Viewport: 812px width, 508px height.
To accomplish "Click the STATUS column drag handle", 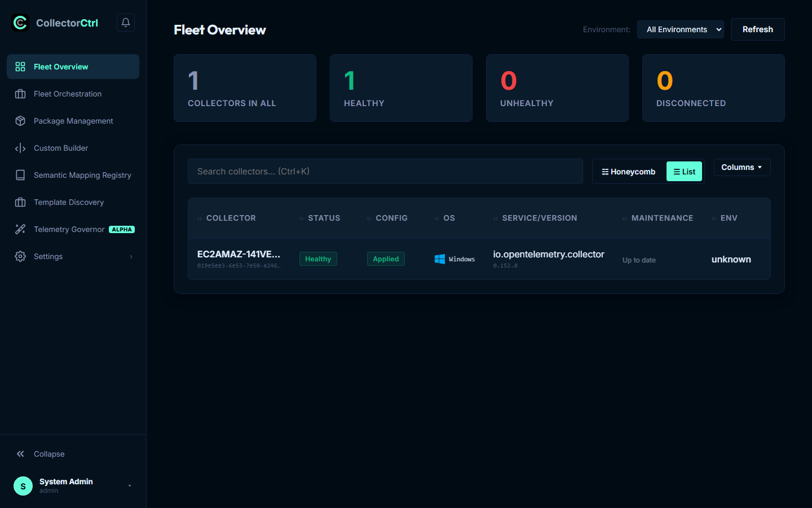I will point(302,218).
